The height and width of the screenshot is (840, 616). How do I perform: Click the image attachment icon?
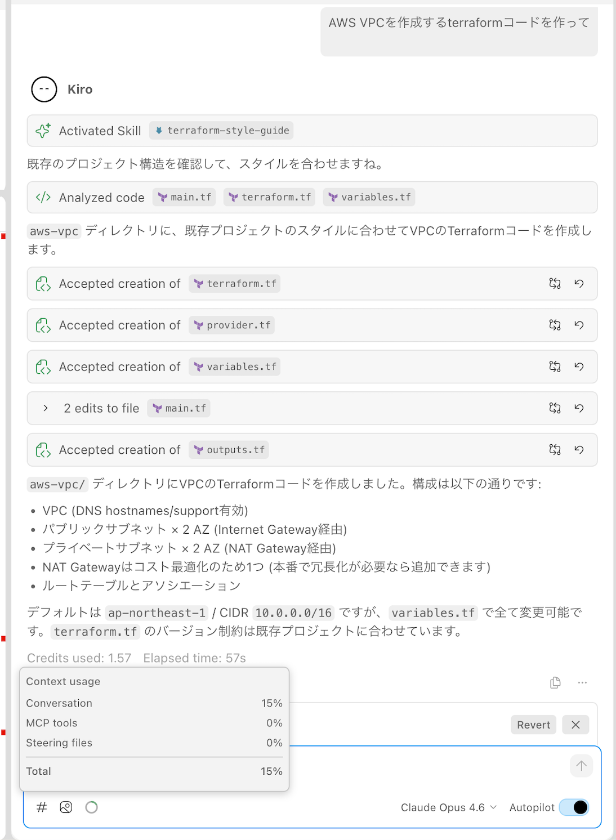tap(66, 807)
